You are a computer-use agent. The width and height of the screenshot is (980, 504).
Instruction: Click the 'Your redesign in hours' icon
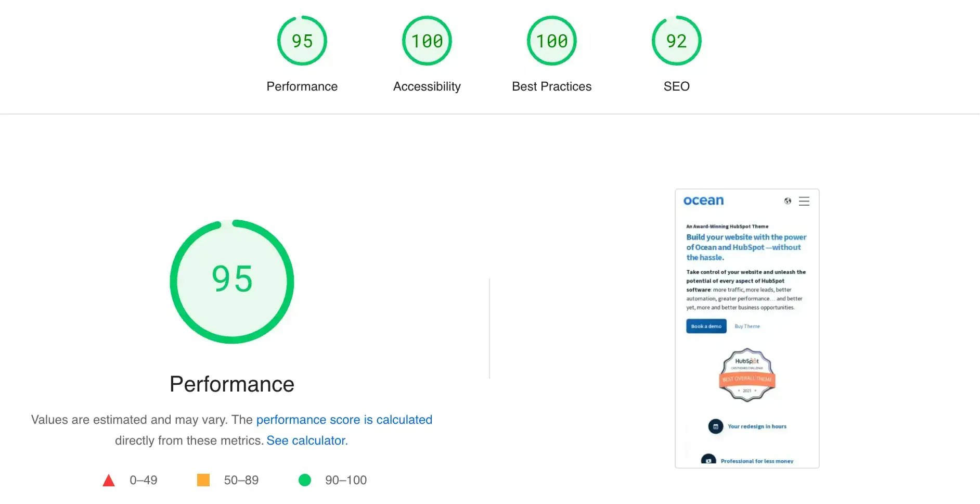716,426
